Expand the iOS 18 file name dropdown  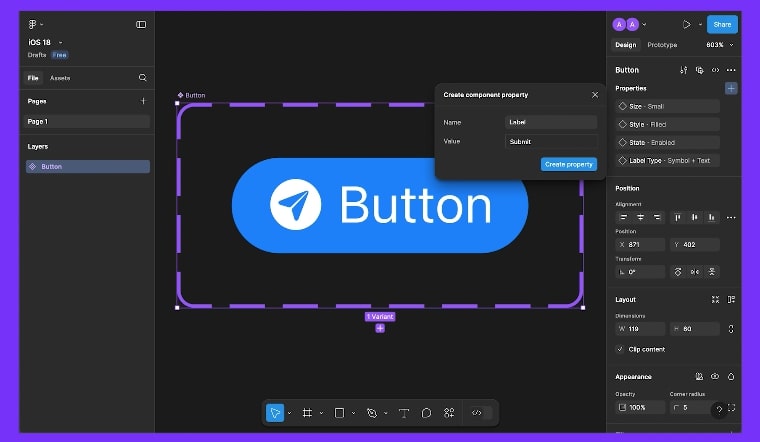pyautogui.click(x=61, y=43)
